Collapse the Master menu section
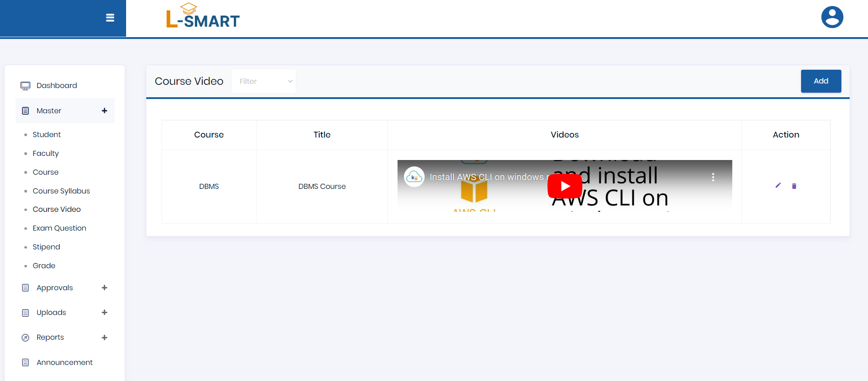This screenshot has height=381, width=868. point(105,110)
